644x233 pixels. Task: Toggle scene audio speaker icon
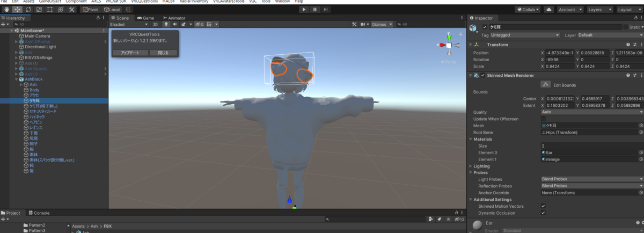coord(175,24)
